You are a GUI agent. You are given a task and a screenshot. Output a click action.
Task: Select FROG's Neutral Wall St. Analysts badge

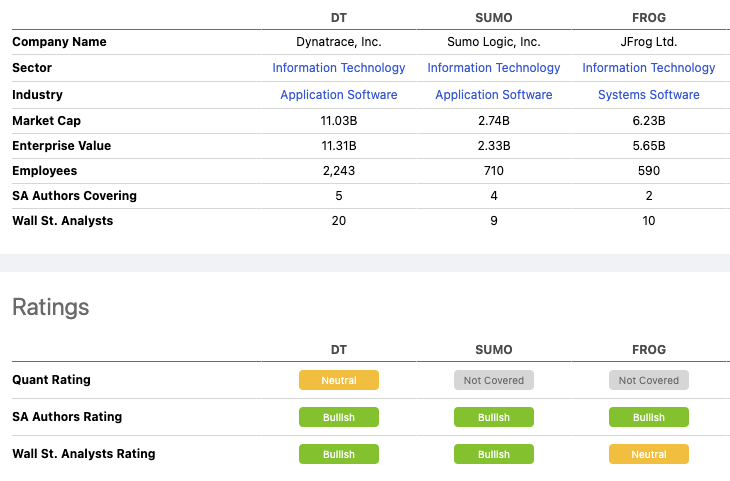(x=649, y=454)
